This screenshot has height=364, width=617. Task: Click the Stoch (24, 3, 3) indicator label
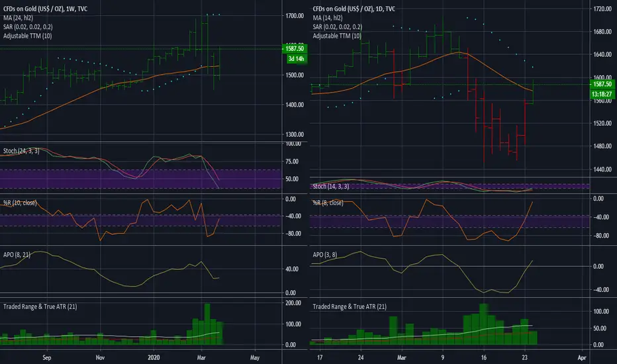pos(21,151)
